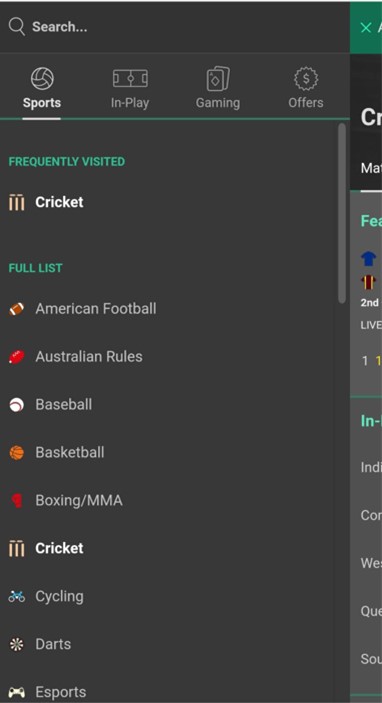Click the American Football ball icon
382x703 pixels.
[x=17, y=309]
